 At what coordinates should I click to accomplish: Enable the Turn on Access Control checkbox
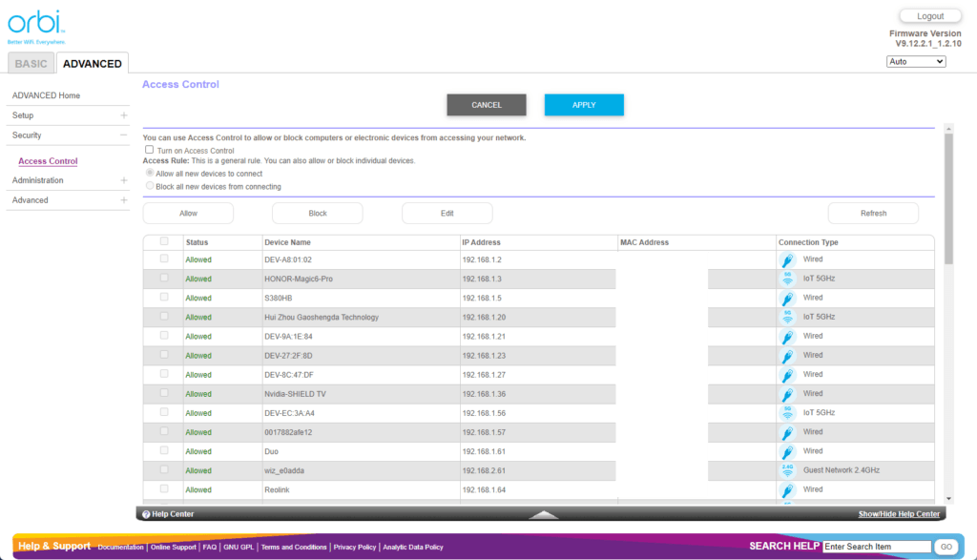click(149, 150)
